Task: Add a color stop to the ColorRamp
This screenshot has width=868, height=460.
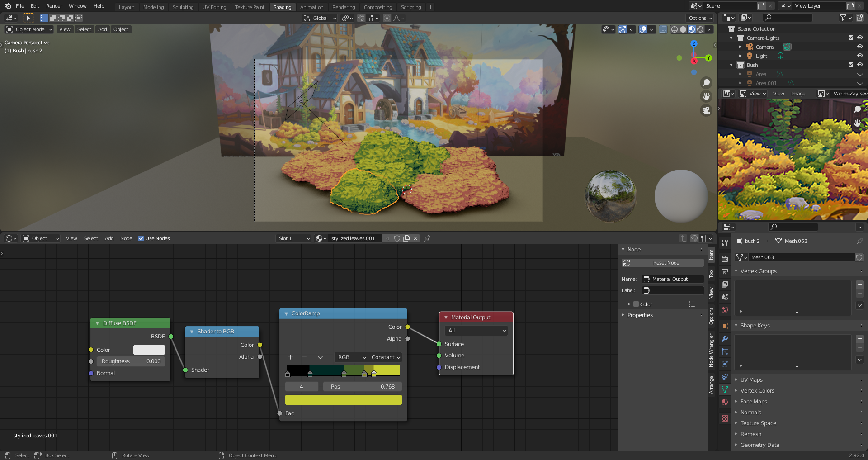Action: pyautogui.click(x=290, y=357)
